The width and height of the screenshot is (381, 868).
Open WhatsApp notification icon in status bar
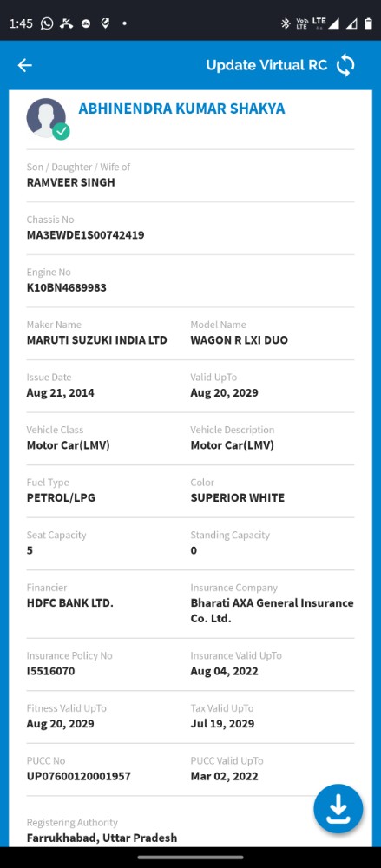pyautogui.click(x=48, y=23)
